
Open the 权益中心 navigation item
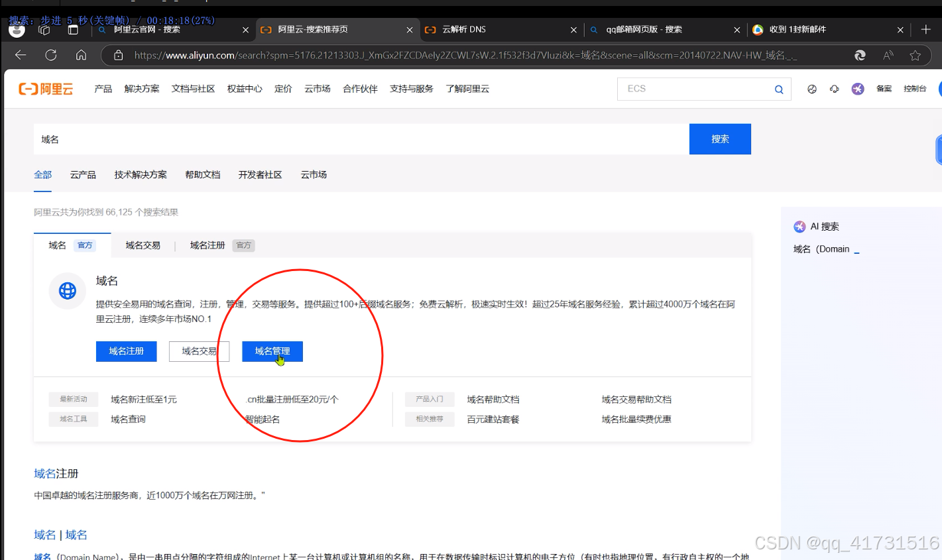245,89
